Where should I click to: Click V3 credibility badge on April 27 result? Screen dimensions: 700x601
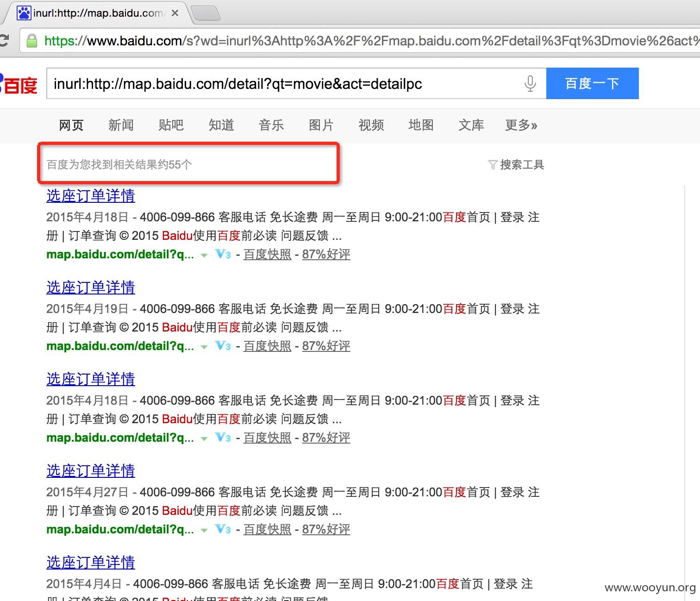click(223, 529)
